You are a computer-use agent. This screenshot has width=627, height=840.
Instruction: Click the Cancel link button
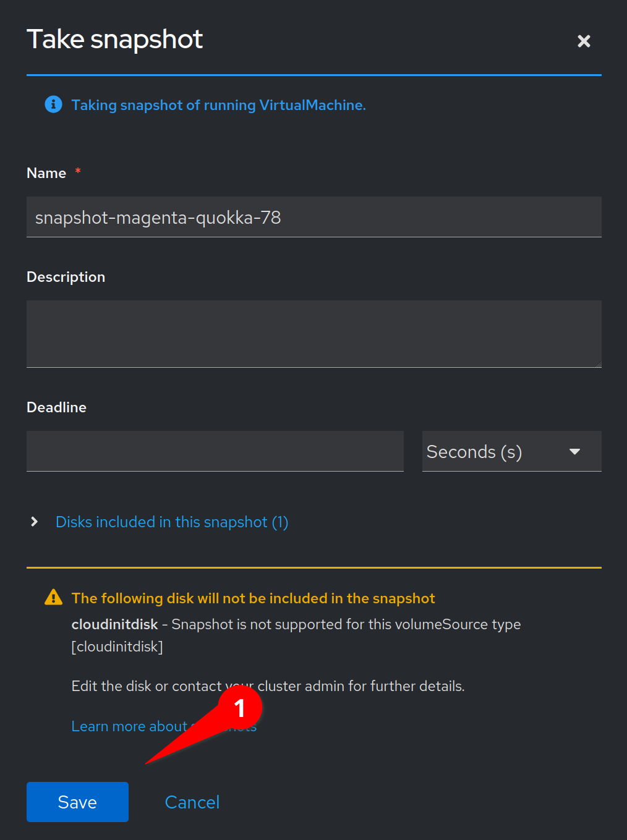click(192, 802)
